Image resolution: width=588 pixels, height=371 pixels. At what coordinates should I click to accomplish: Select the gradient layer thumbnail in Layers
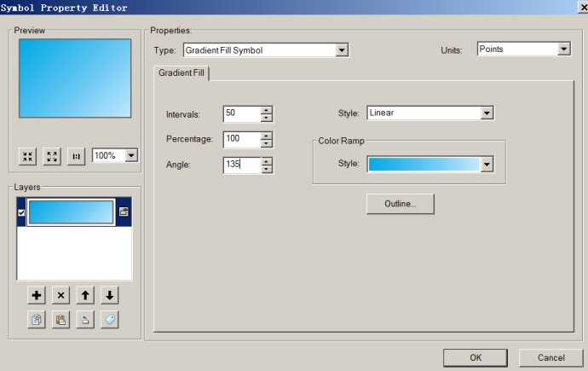point(71,212)
